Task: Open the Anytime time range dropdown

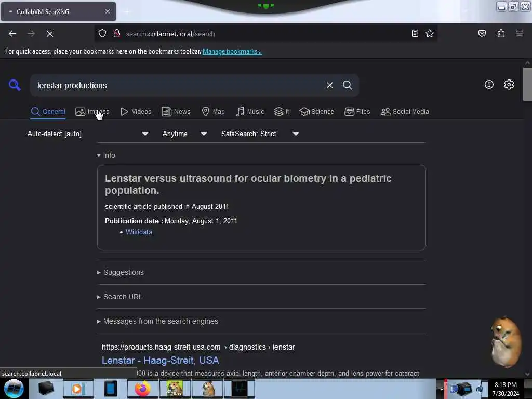Action: click(184, 134)
